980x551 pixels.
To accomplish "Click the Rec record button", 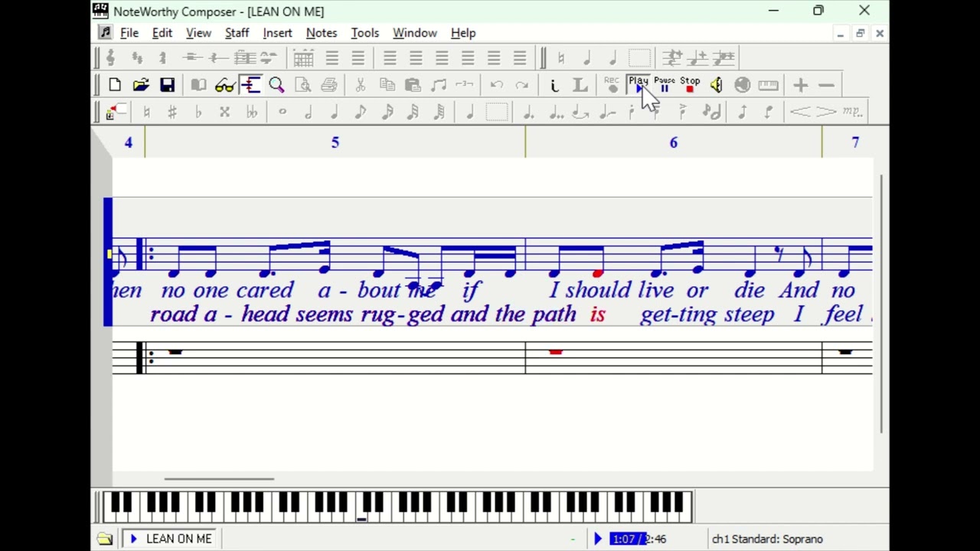I will 612,85.
